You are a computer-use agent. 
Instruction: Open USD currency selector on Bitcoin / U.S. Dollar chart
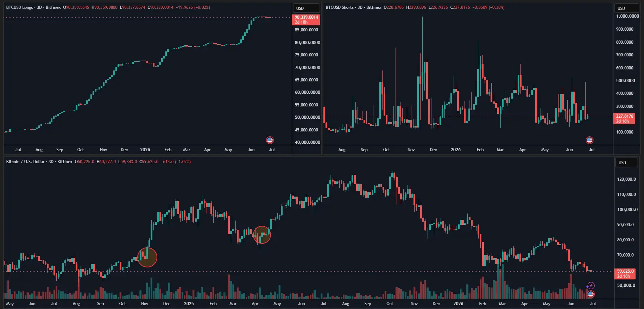pyautogui.click(x=626, y=162)
